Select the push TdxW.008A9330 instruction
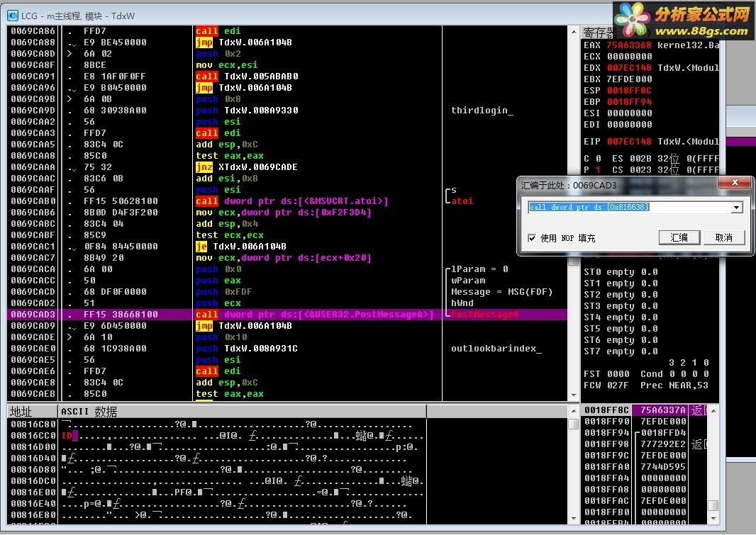This screenshot has height=535, width=756. coord(247,111)
